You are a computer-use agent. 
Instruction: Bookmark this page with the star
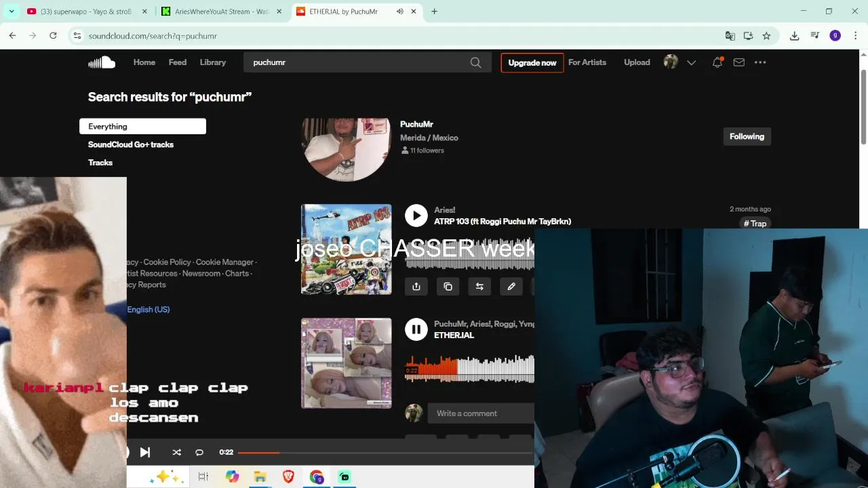(766, 36)
